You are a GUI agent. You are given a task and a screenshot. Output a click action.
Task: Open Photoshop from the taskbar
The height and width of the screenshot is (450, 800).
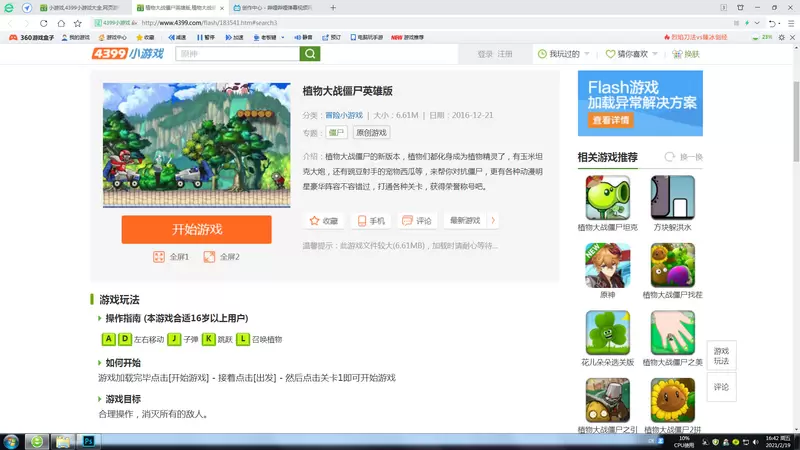(88, 442)
